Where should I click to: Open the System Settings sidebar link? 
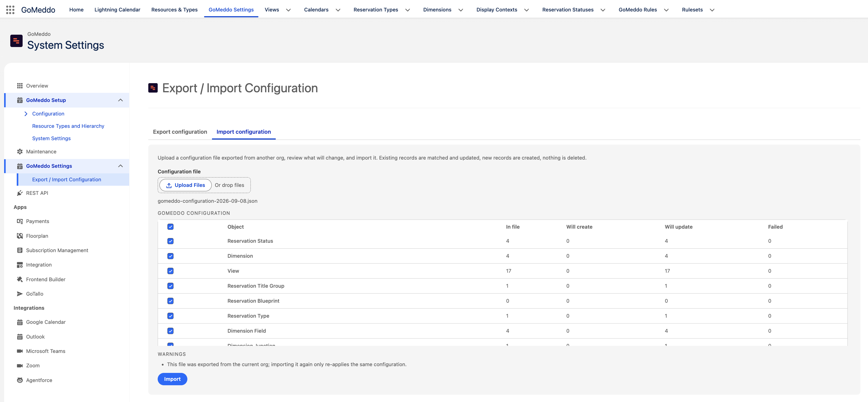coord(52,139)
